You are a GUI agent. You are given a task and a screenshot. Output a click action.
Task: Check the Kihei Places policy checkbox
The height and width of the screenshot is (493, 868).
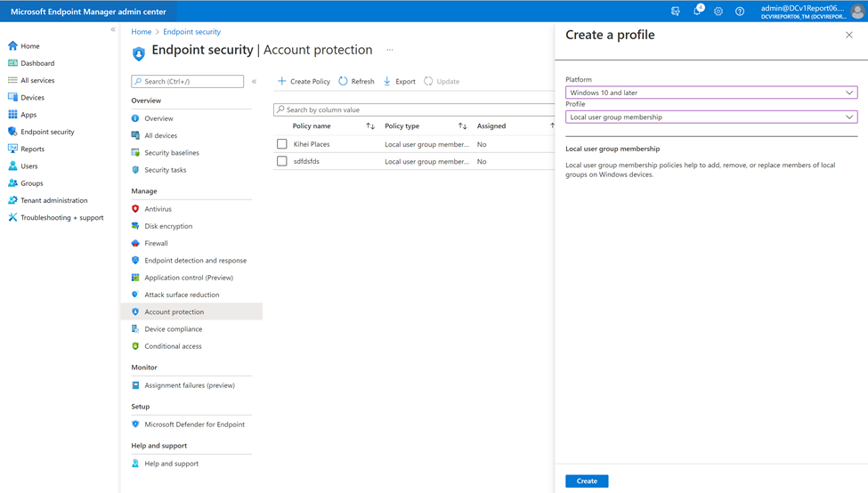[282, 144]
